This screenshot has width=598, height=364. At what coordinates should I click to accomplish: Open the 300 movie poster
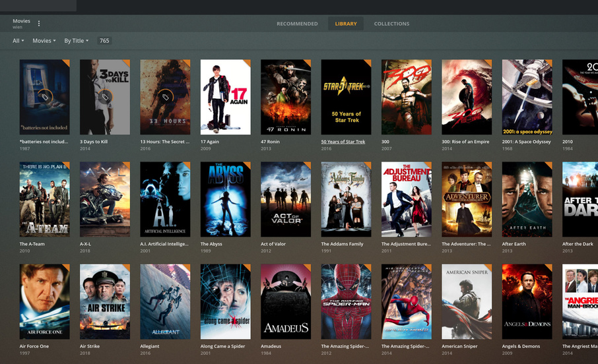tap(407, 97)
